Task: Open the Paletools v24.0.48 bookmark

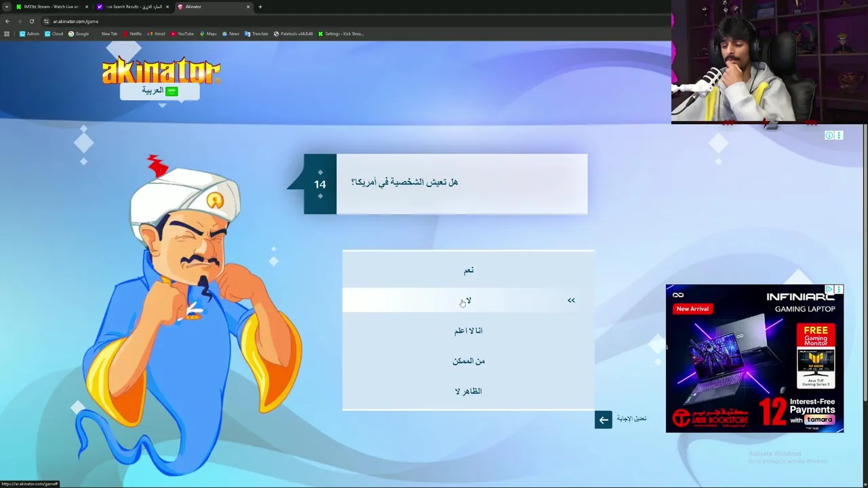Action: 294,34
